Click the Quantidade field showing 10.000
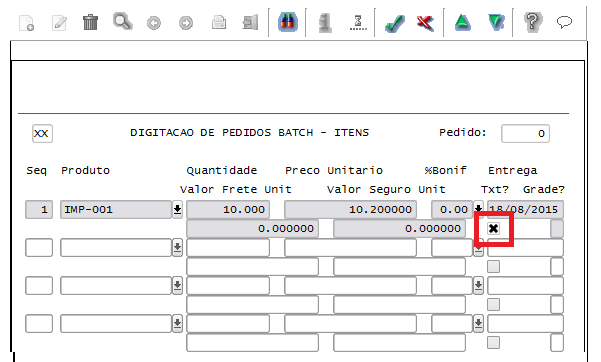This screenshot has width=601, height=362. pos(228,210)
